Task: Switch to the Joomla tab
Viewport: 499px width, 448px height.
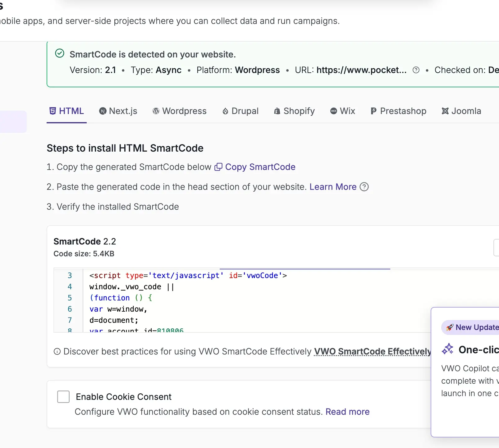Action: click(x=461, y=111)
